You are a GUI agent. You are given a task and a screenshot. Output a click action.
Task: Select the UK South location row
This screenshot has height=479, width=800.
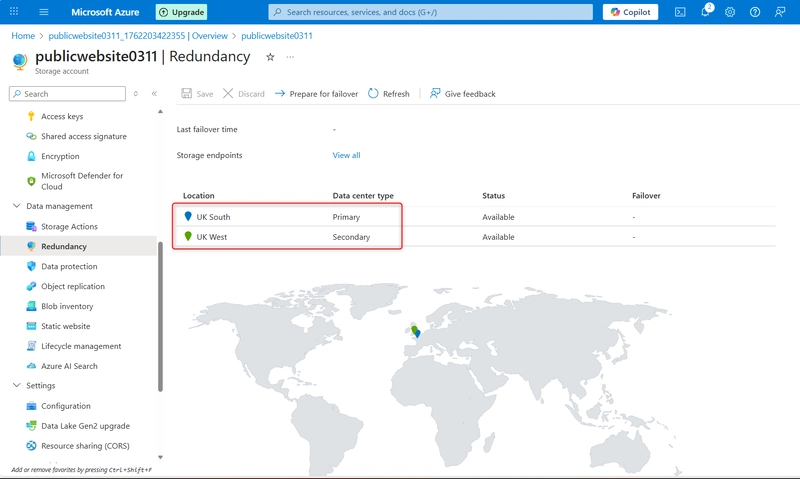click(x=213, y=217)
